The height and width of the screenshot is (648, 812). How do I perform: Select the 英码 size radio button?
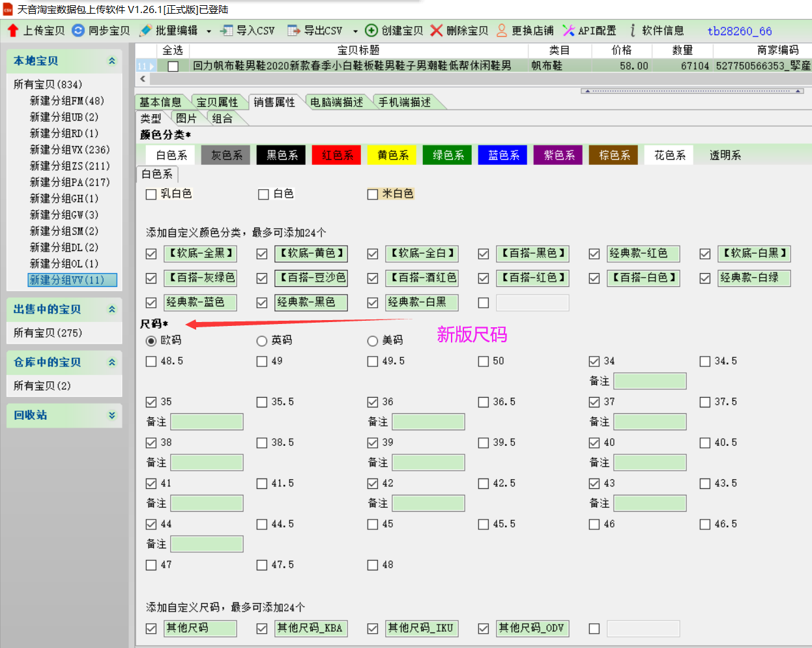(x=262, y=341)
